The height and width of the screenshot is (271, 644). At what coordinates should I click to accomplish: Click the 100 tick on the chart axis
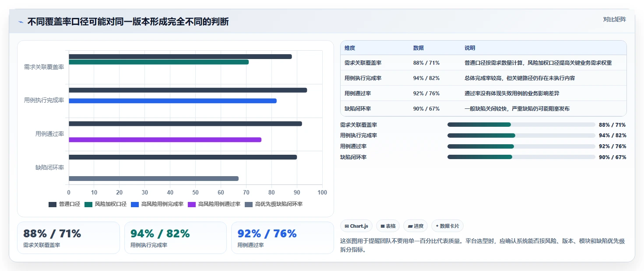tap(322, 193)
